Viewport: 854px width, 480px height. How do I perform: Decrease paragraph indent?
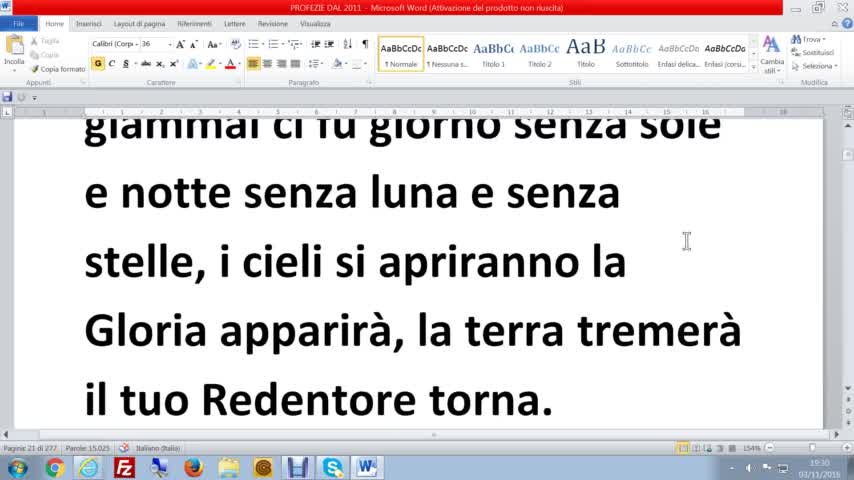[x=315, y=44]
